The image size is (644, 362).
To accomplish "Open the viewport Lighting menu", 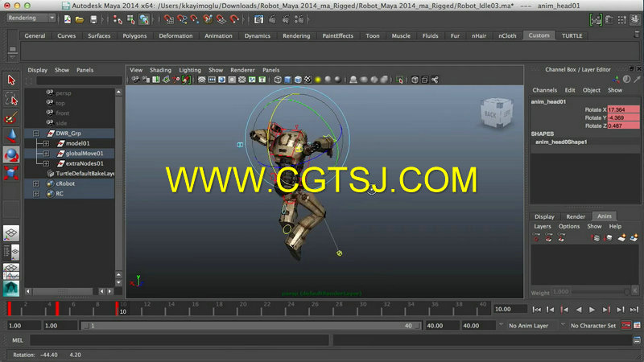I will pos(190,70).
